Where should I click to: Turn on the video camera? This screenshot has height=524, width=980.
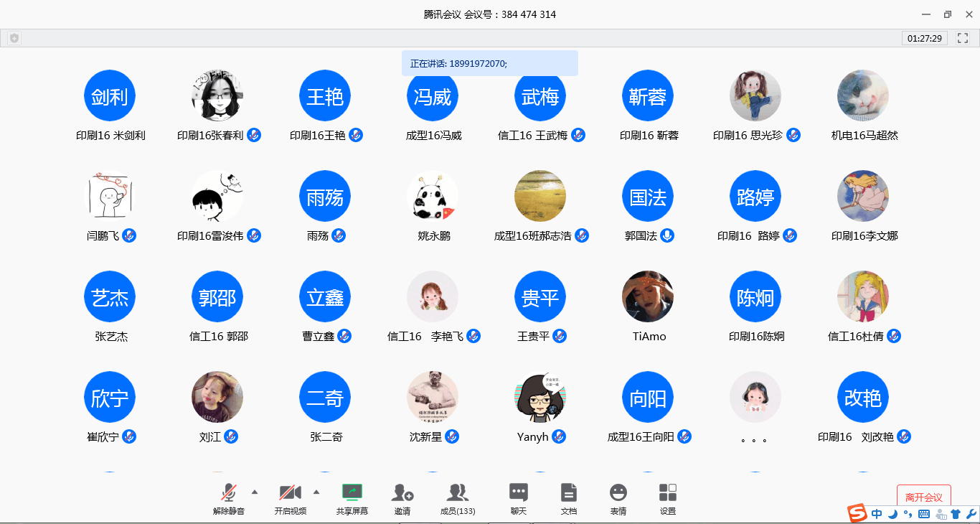coord(290,493)
